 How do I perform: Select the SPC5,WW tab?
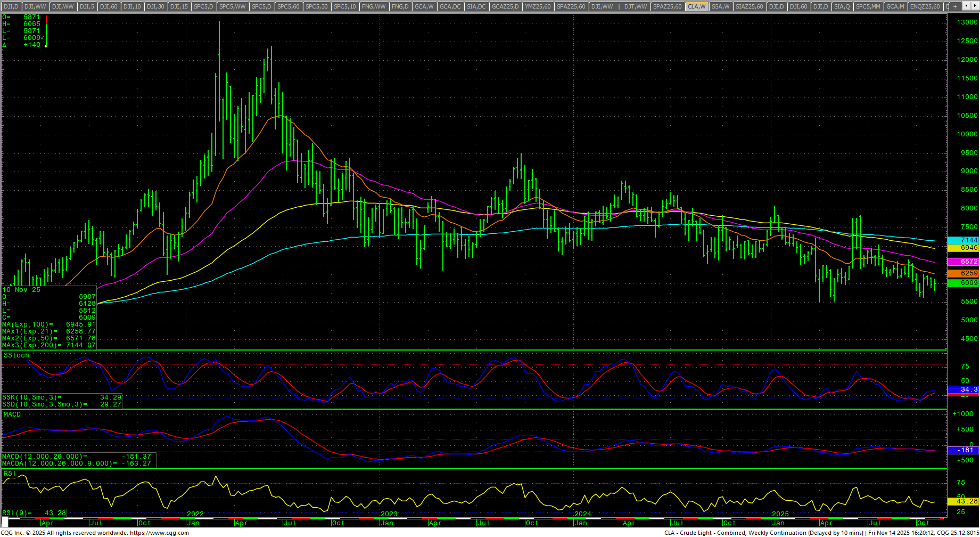click(x=233, y=6)
